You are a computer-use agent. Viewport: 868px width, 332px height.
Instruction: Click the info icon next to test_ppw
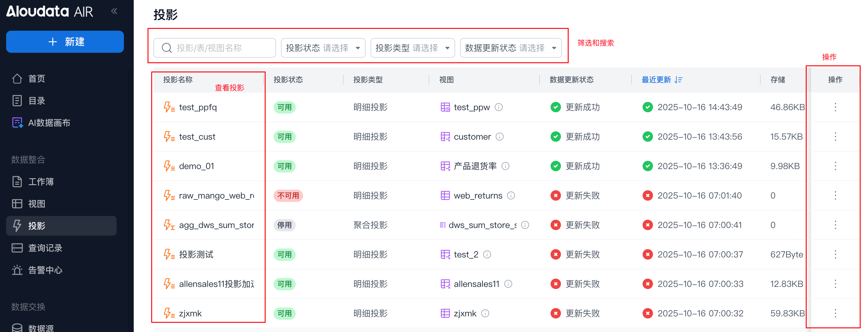click(x=499, y=107)
